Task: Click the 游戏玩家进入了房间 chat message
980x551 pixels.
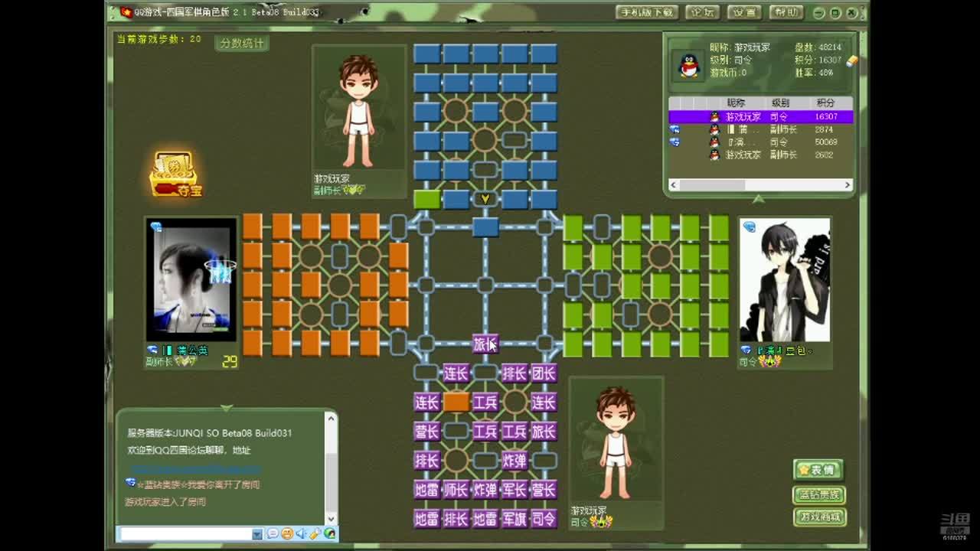Action: [165, 502]
